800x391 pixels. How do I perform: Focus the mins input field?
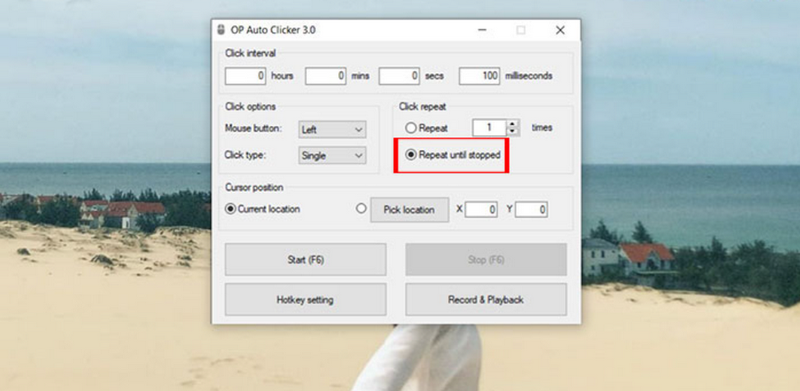326,76
